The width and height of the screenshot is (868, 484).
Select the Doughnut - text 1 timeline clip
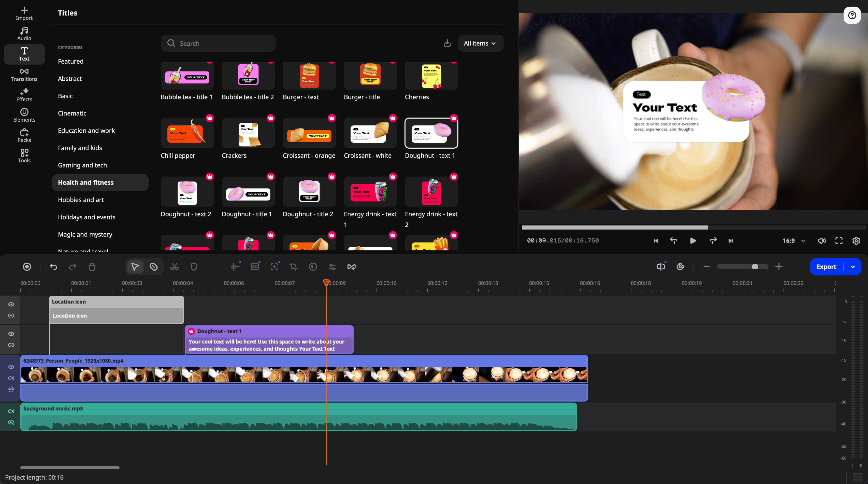pyautogui.click(x=269, y=339)
